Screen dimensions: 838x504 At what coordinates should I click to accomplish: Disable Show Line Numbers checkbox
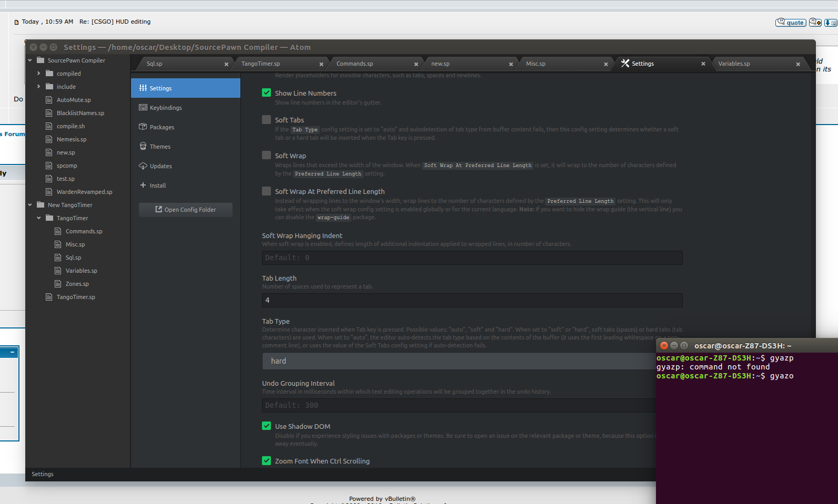click(267, 92)
